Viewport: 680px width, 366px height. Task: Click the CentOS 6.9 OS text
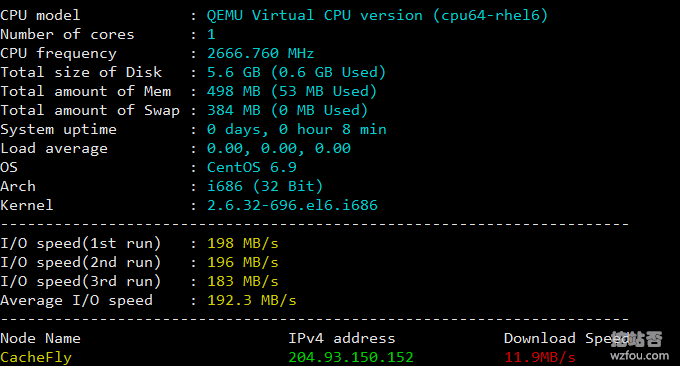click(252, 167)
